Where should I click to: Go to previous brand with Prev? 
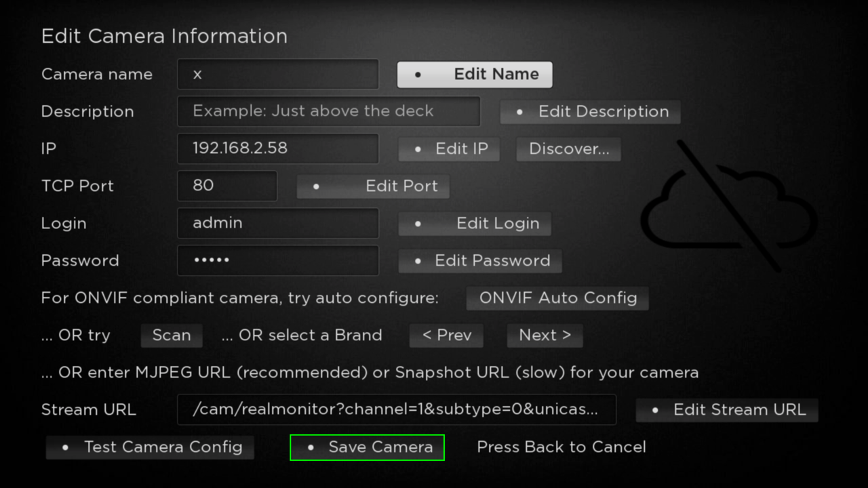click(447, 335)
